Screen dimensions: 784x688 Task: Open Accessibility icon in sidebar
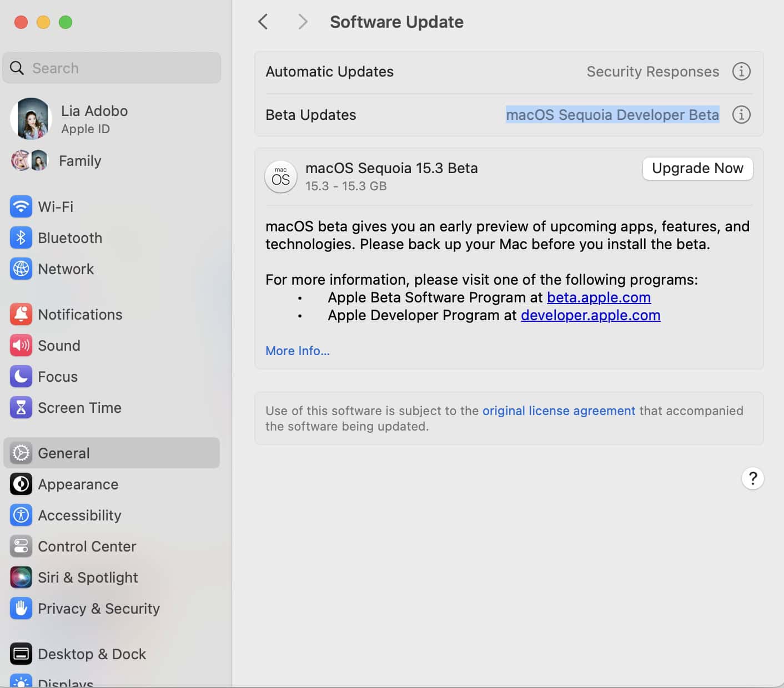pyautogui.click(x=21, y=515)
